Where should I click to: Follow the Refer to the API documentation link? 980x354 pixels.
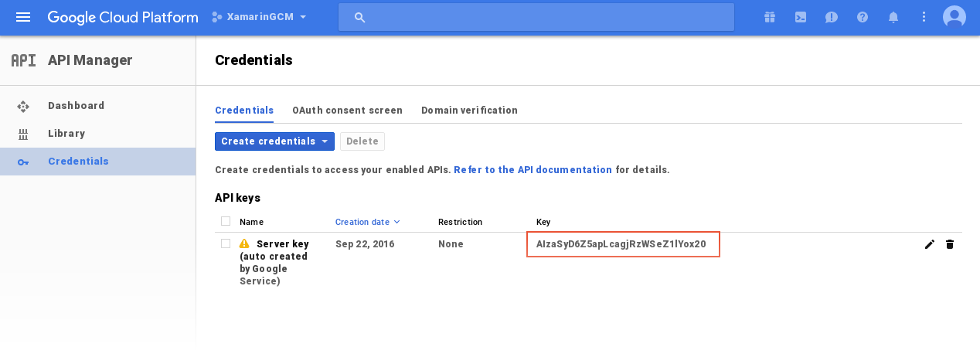(533, 170)
